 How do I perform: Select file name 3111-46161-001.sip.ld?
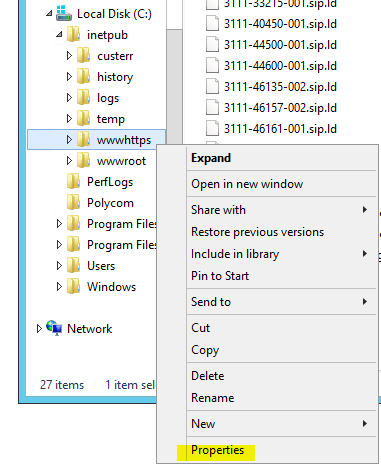(x=280, y=129)
